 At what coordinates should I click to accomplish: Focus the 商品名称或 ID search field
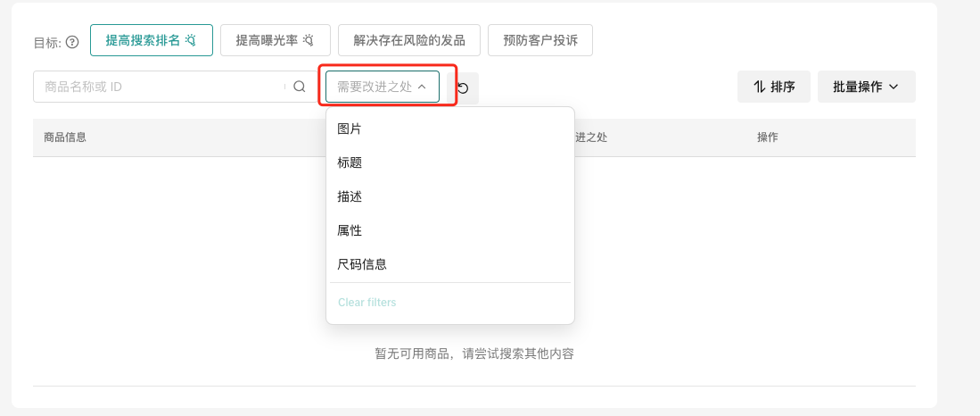pos(161,87)
